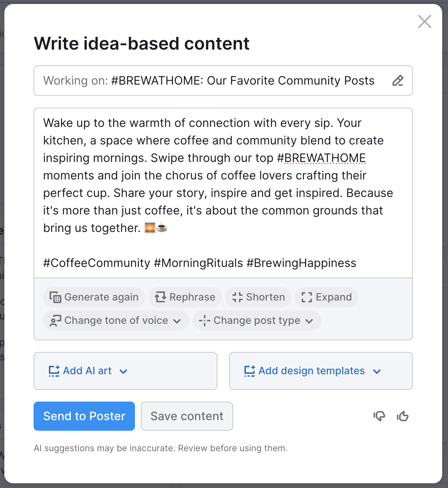Click the Change post type icon

[205, 321]
